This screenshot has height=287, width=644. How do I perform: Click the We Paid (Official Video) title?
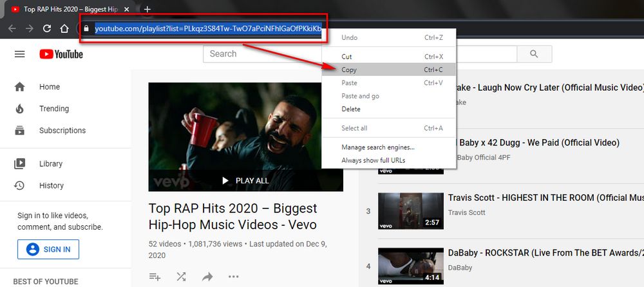(x=538, y=142)
